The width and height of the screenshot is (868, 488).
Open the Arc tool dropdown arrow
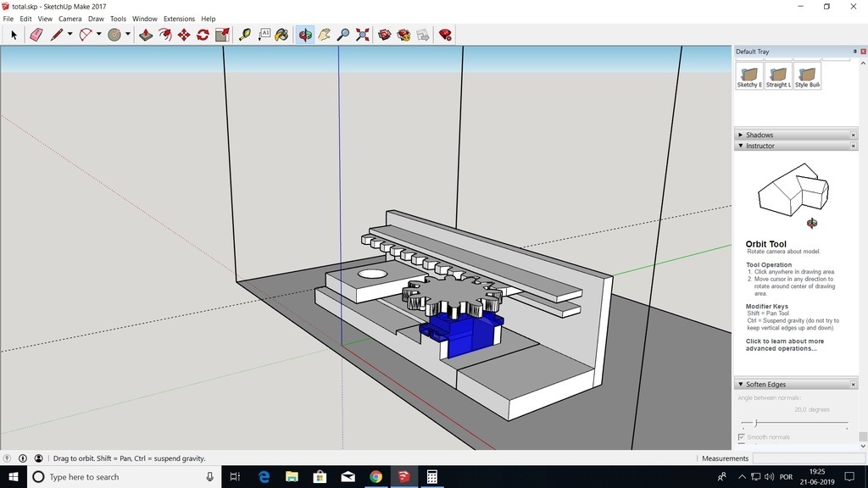click(97, 34)
